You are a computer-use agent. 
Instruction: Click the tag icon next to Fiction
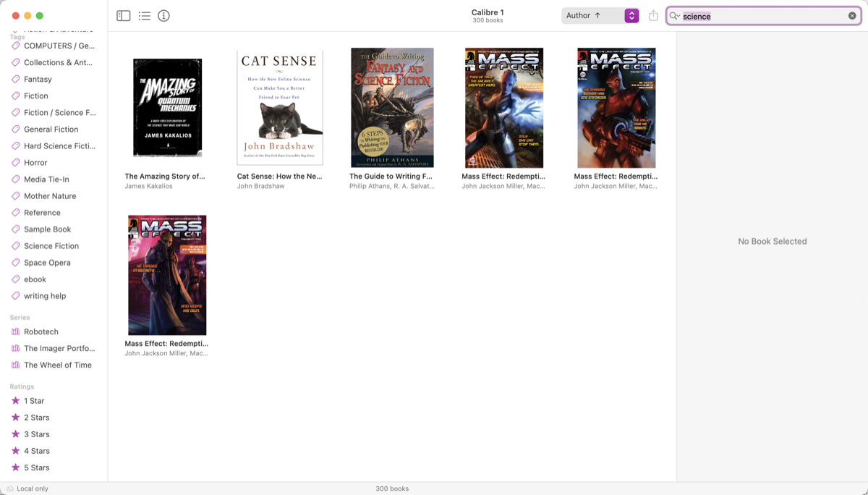coord(16,96)
